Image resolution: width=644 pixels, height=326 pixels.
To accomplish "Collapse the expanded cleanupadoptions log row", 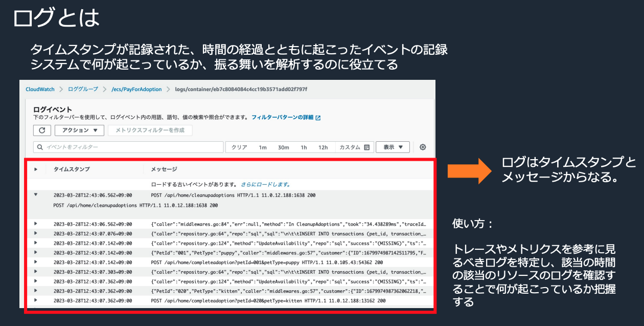I will (x=36, y=195).
